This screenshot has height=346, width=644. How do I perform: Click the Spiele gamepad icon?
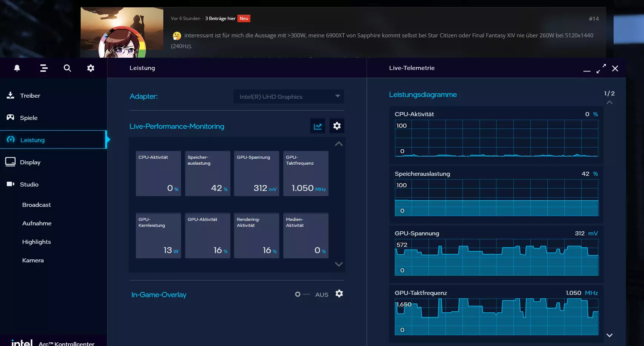10,118
